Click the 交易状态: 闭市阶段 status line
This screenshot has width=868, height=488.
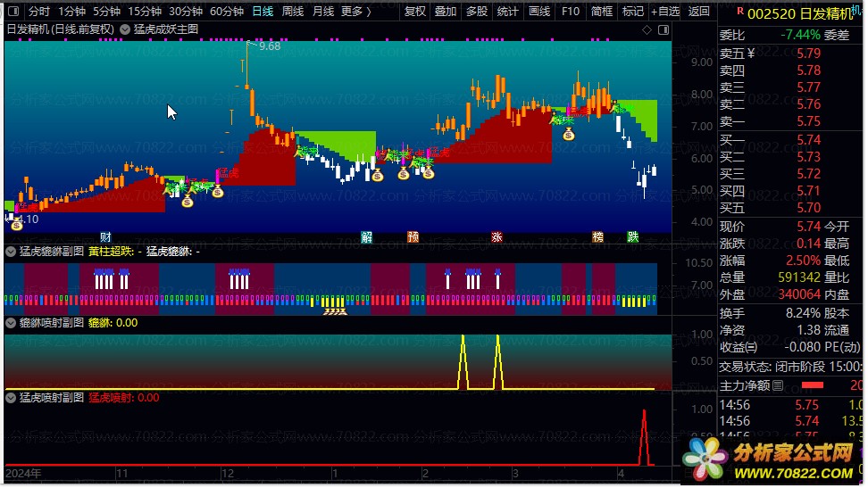point(790,367)
